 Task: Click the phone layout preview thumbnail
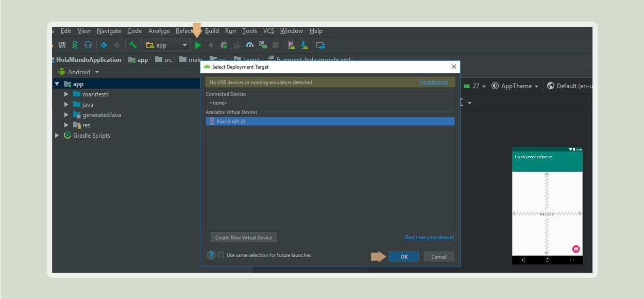(x=547, y=206)
